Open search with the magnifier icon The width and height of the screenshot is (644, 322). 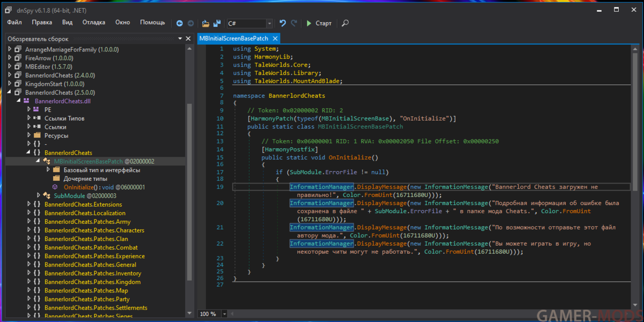point(345,23)
